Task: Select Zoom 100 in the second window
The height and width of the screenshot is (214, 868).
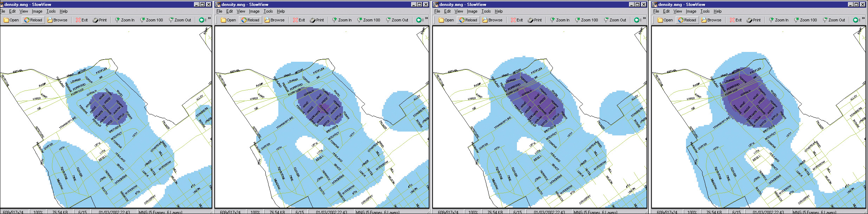Action: coord(369,20)
